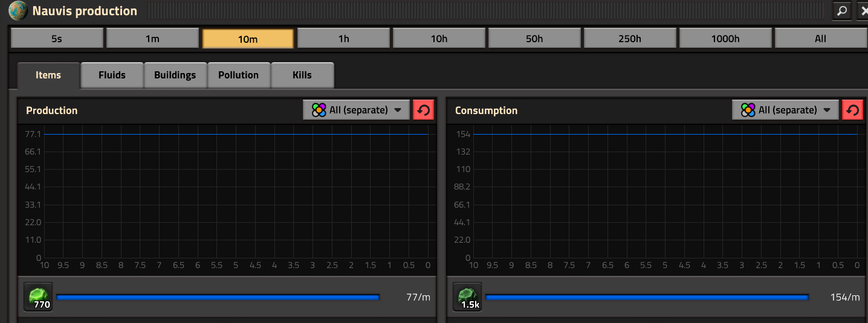
Task: Select the 50h time range
Action: click(534, 38)
